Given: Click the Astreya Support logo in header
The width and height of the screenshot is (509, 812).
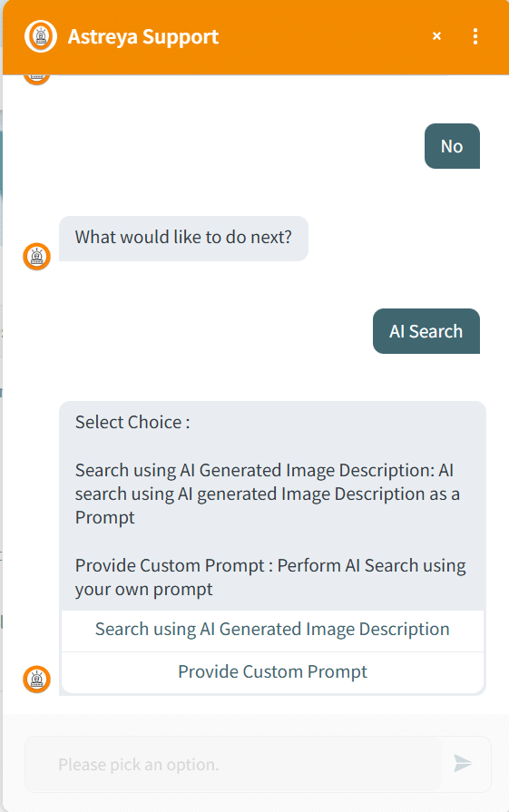Looking at the screenshot, I should [x=41, y=36].
